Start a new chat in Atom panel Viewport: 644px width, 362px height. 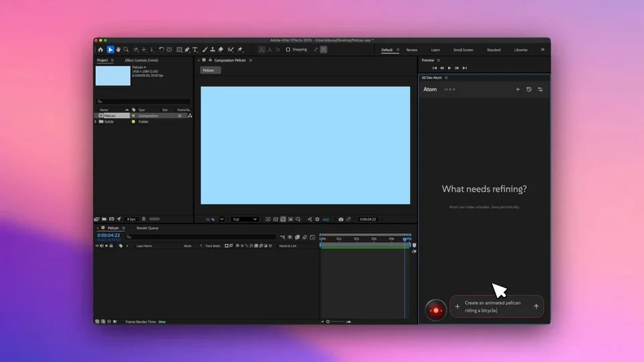click(517, 89)
